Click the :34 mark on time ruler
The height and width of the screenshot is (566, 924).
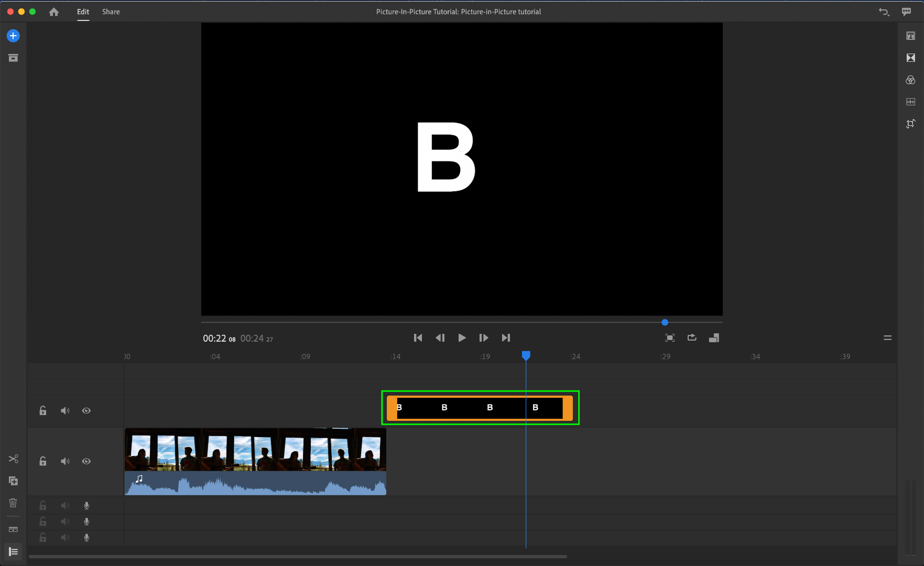coord(755,356)
